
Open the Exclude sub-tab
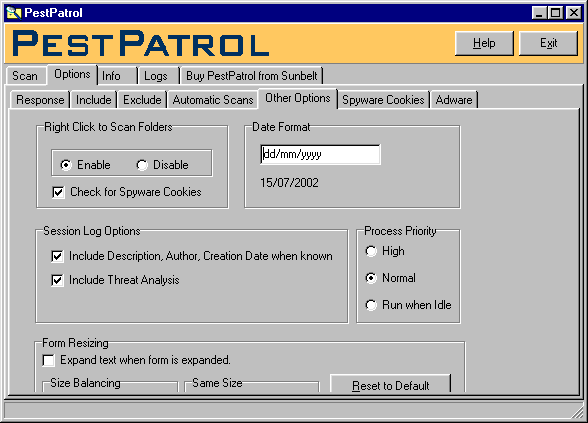(142, 100)
